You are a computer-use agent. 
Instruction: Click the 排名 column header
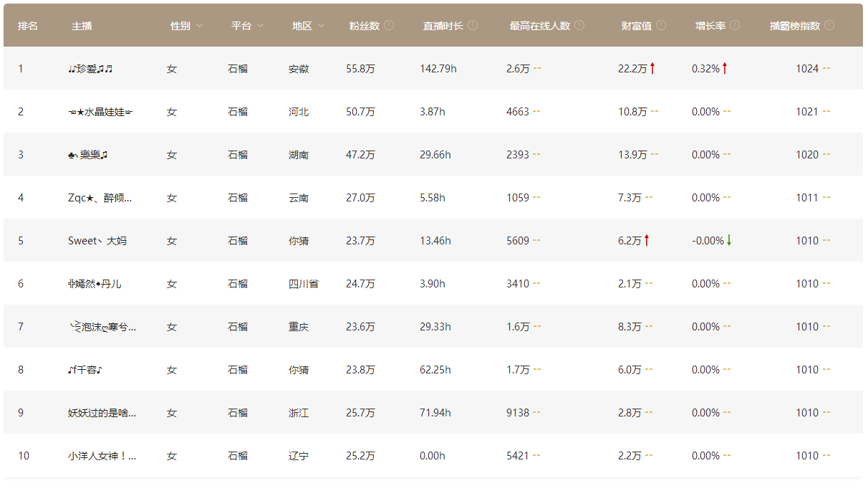(28, 26)
